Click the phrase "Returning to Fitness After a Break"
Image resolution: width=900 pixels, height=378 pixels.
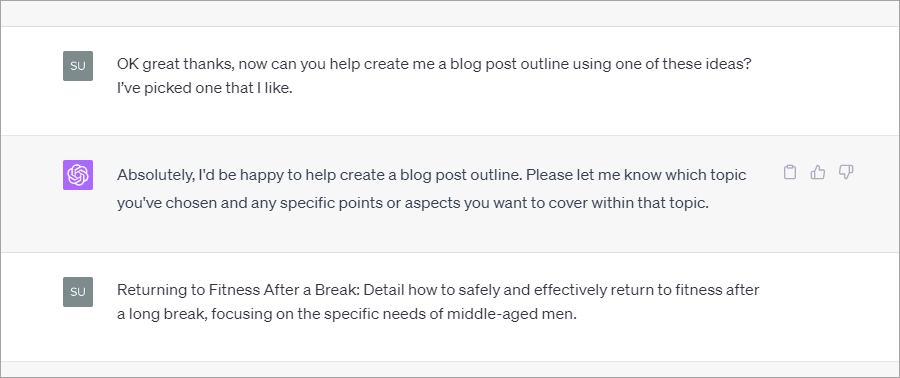[x=238, y=290]
